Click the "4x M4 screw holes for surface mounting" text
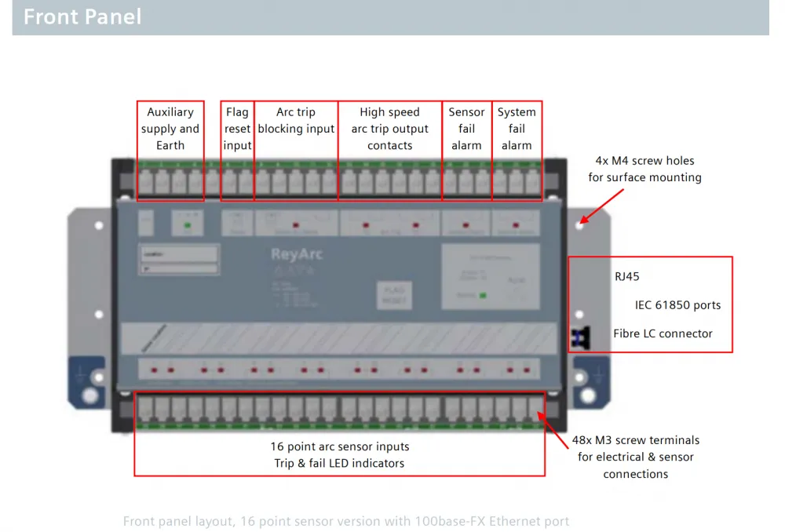The height and width of the screenshot is (532, 785). point(644,169)
